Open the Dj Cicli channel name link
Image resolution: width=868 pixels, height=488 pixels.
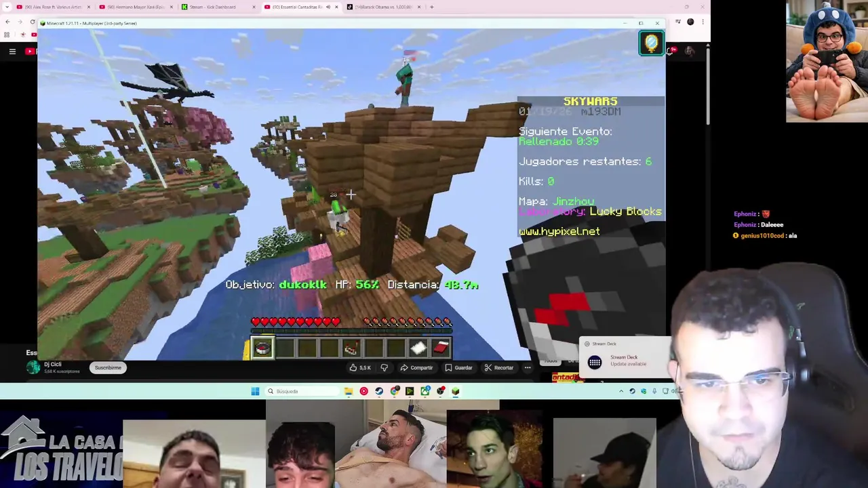click(x=53, y=364)
